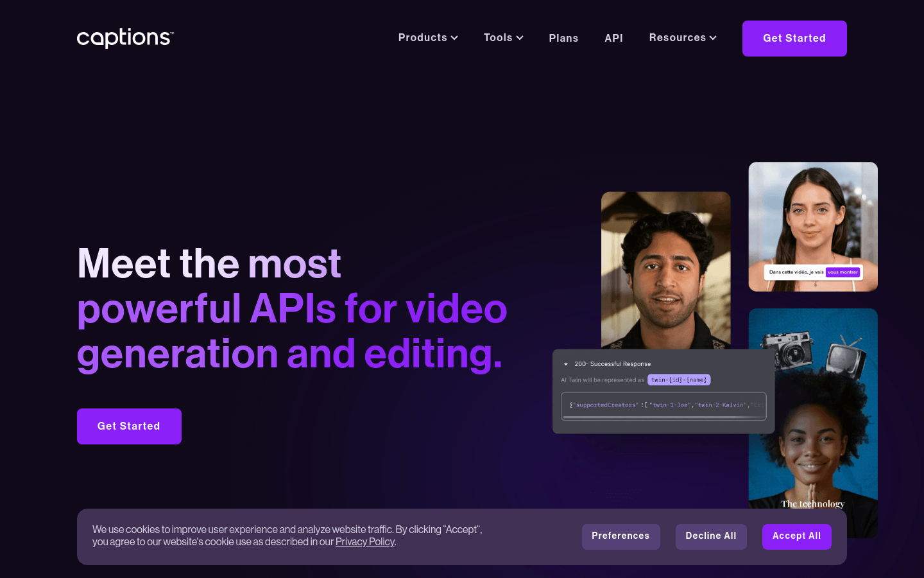
Task: Accept all cookies
Action: pos(796,536)
